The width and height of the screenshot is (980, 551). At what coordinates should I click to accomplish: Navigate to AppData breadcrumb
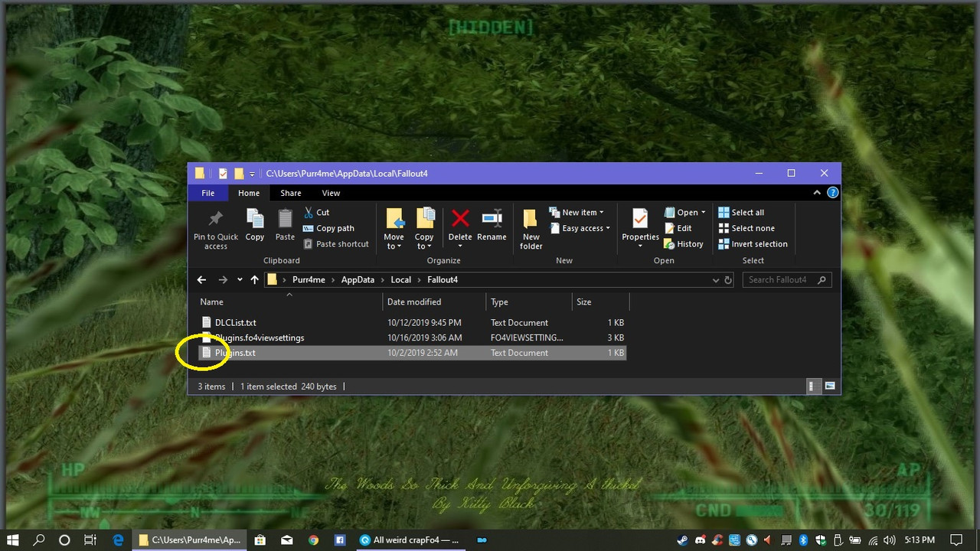click(x=358, y=280)
